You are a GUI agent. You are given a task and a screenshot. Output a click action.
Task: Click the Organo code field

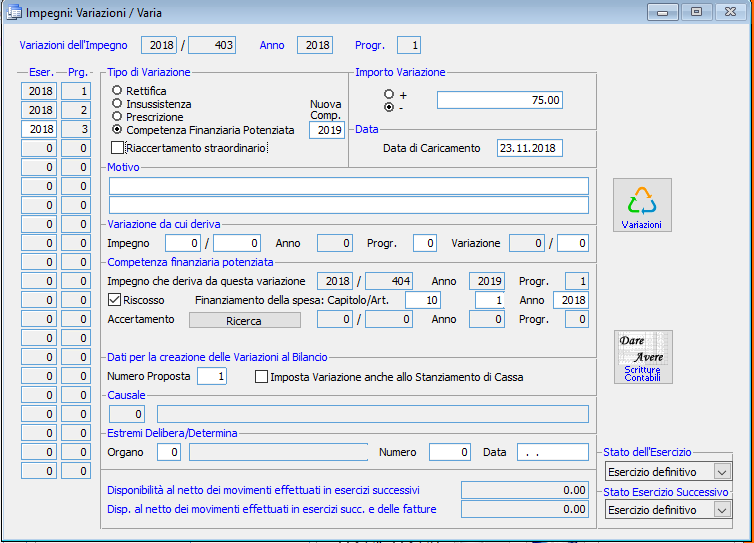169,452
